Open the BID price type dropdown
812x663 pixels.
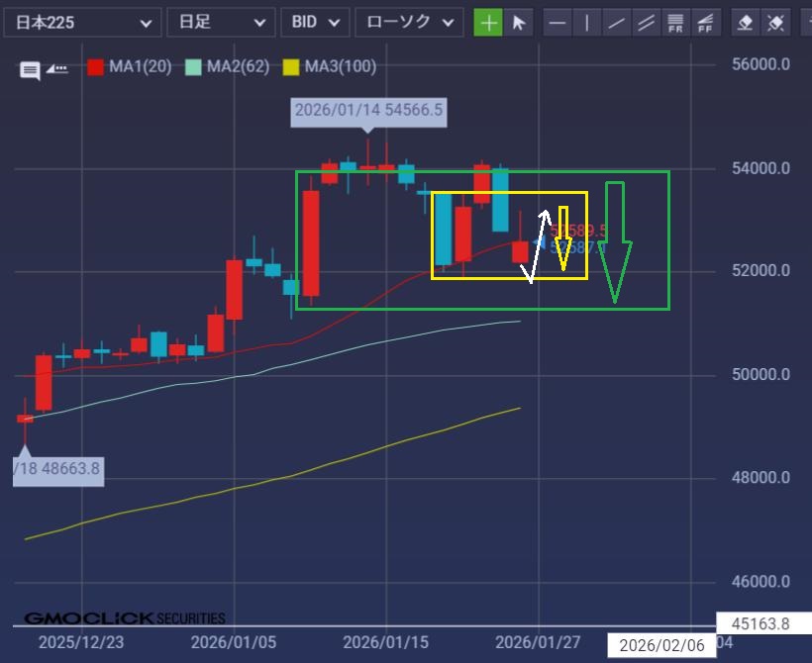[315, 22]
